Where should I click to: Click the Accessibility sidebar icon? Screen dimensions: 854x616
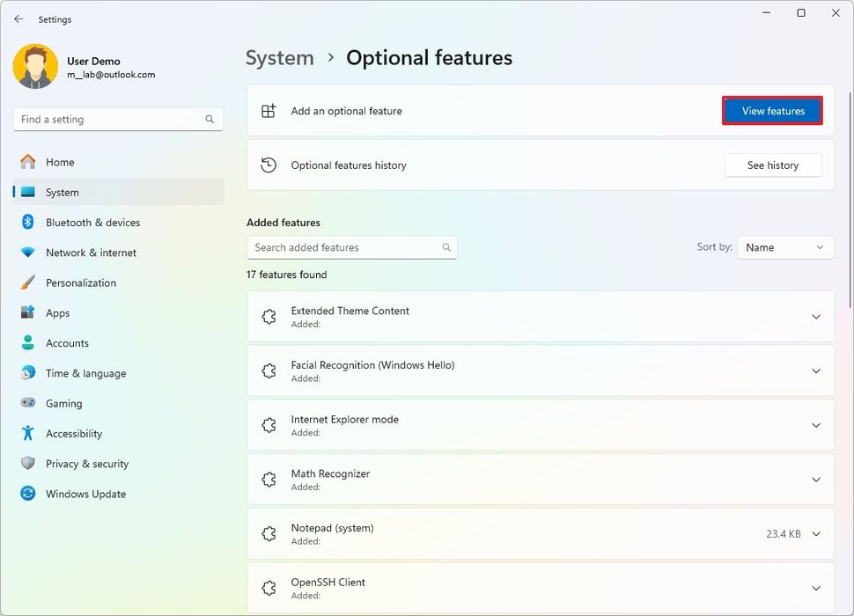[x=26, y=433]
